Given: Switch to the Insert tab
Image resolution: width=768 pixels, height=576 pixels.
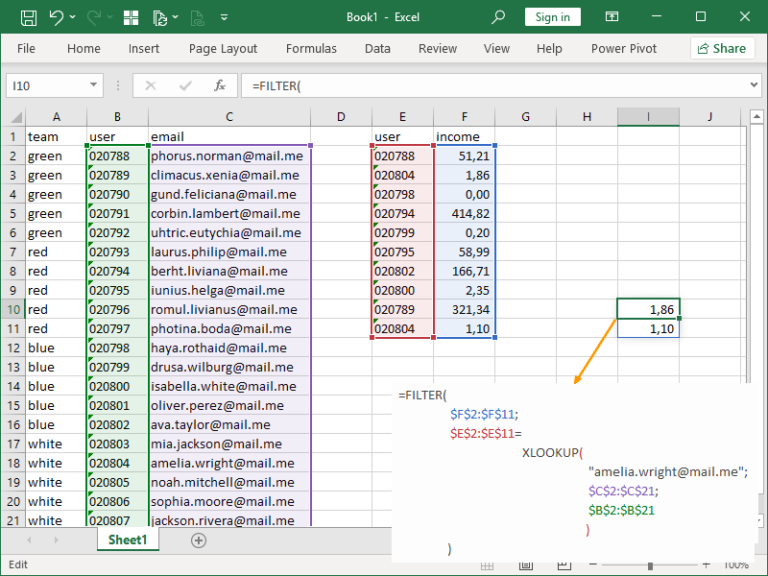Looking at the screenshot, I should tap(144, 48).
